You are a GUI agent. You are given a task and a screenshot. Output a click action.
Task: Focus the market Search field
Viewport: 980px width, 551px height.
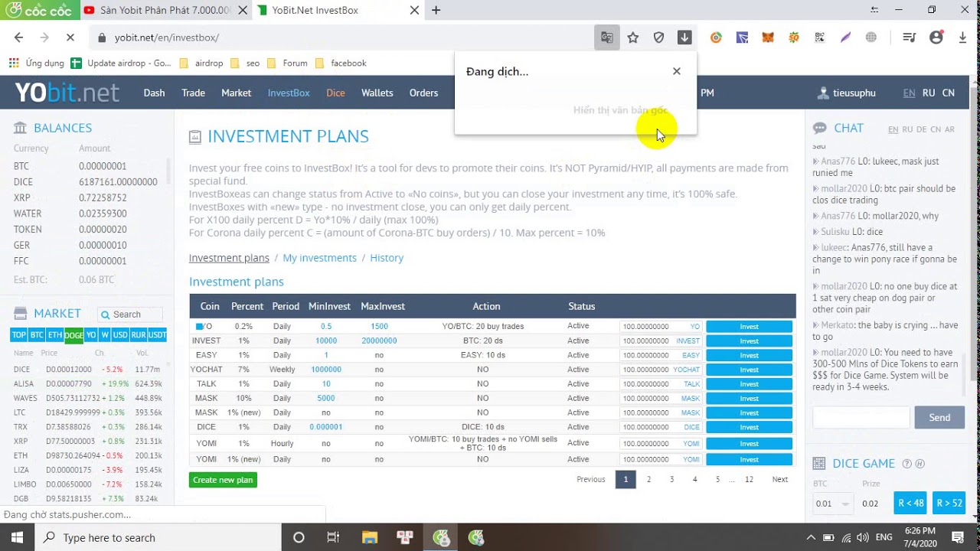point(130,315)
